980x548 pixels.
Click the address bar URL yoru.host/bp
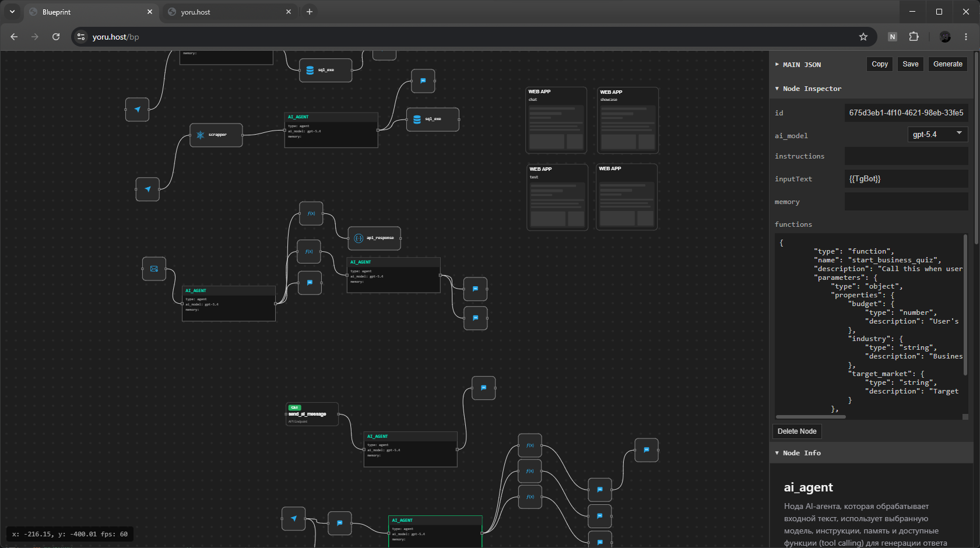click(115, 37)
